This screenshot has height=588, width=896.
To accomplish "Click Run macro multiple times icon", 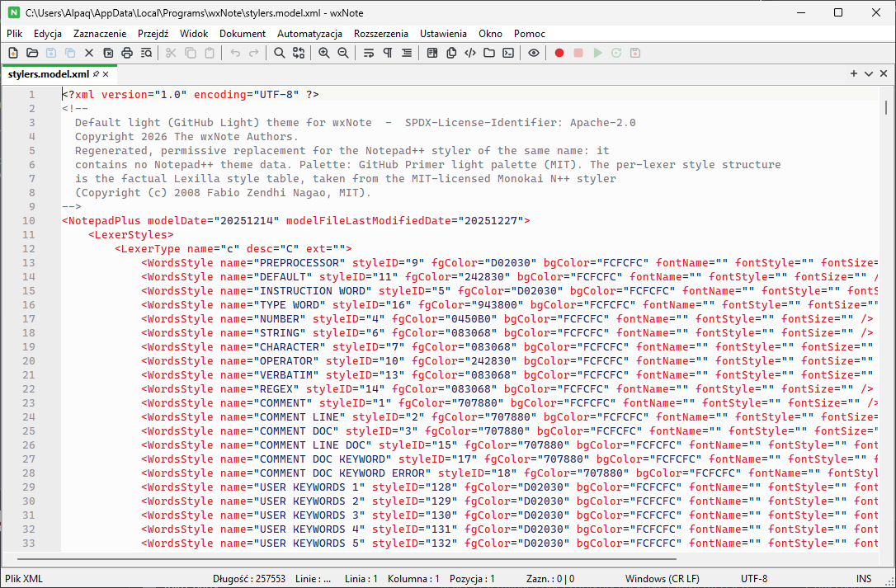I will click(x=616, y=53).
